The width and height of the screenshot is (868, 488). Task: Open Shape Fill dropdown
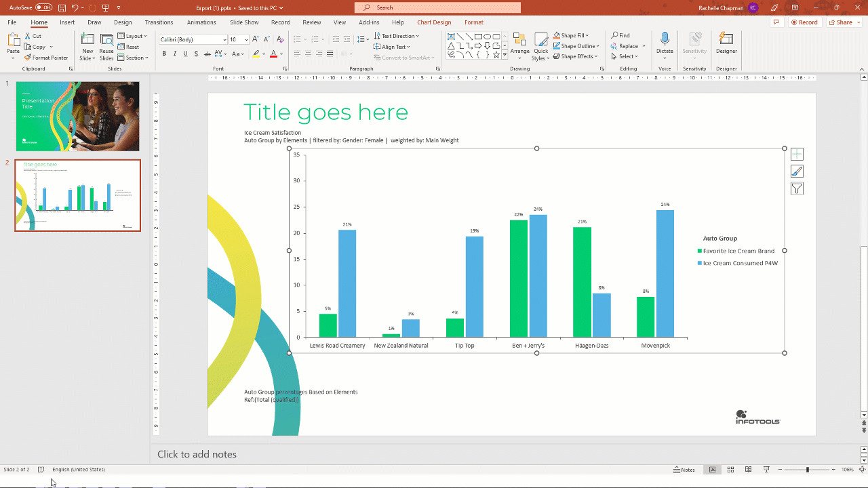pos(571,35)
